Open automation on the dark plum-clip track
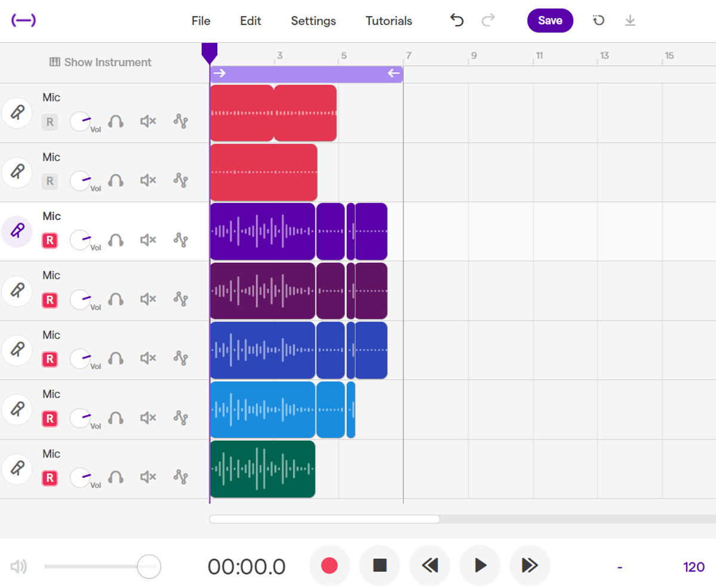Image resolution: width=716 pixels, height=588 pixels. coord(181,299)
